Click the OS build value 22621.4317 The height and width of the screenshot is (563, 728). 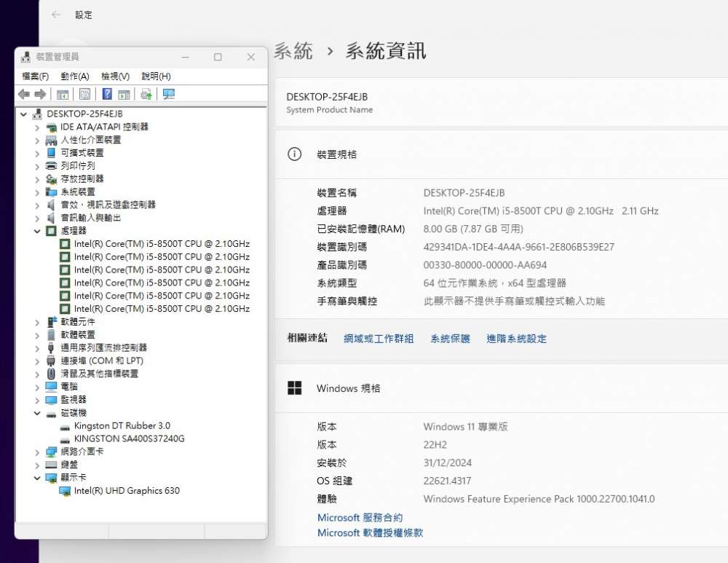click(x=447, y=481)
